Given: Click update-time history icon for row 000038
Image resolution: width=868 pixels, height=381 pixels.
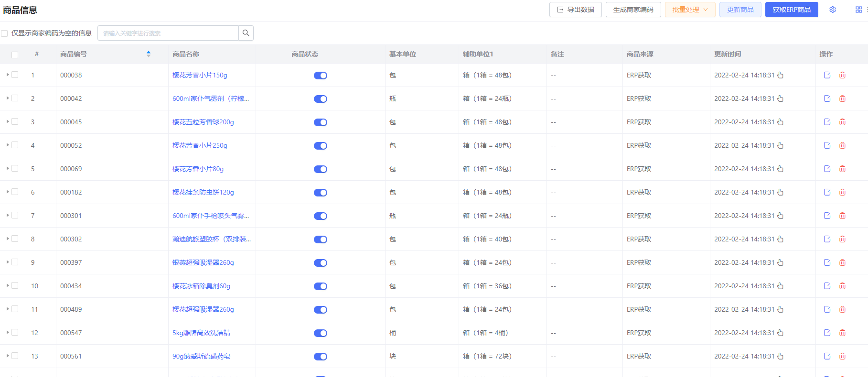Looking at the screenshot, I should tap(780, 75).
